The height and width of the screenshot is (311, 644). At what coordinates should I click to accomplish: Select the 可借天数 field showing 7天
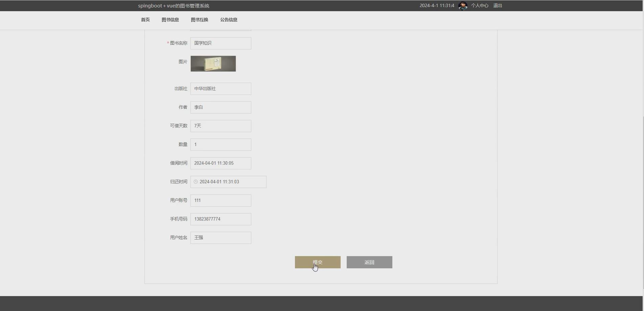(221, 126)
